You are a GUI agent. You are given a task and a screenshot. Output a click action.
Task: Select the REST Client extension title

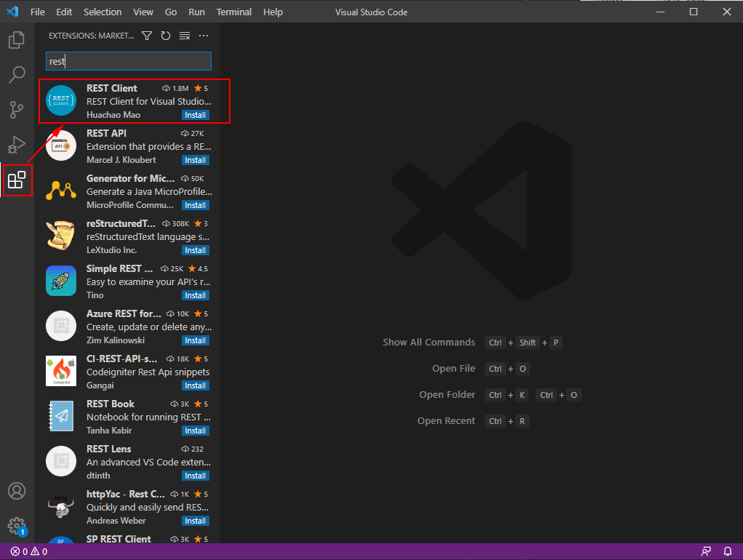112,88
